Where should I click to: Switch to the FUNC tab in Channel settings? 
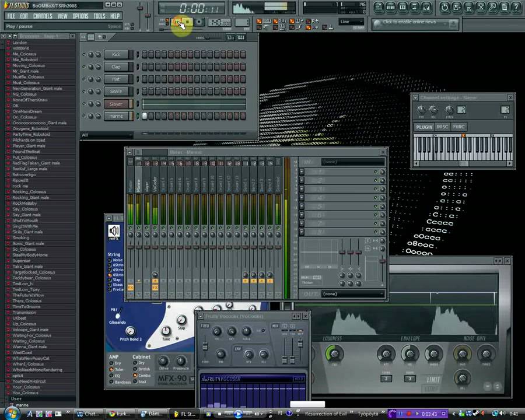point(459,127)
